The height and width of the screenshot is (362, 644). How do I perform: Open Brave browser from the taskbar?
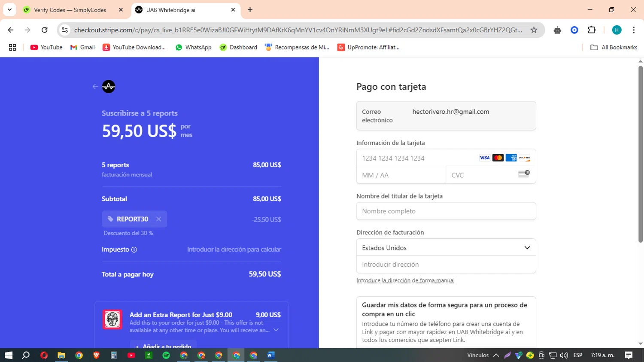(x=96, y=355)
